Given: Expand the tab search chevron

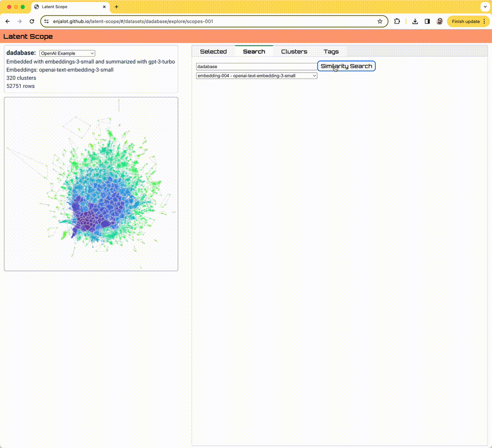Looking at the screenshot, I should (485, 7).
